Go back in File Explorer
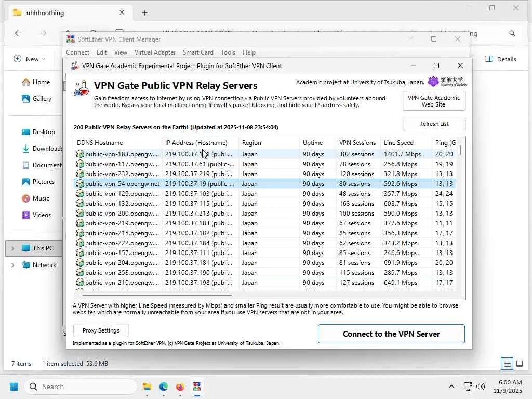 click(x=18, y=33)
